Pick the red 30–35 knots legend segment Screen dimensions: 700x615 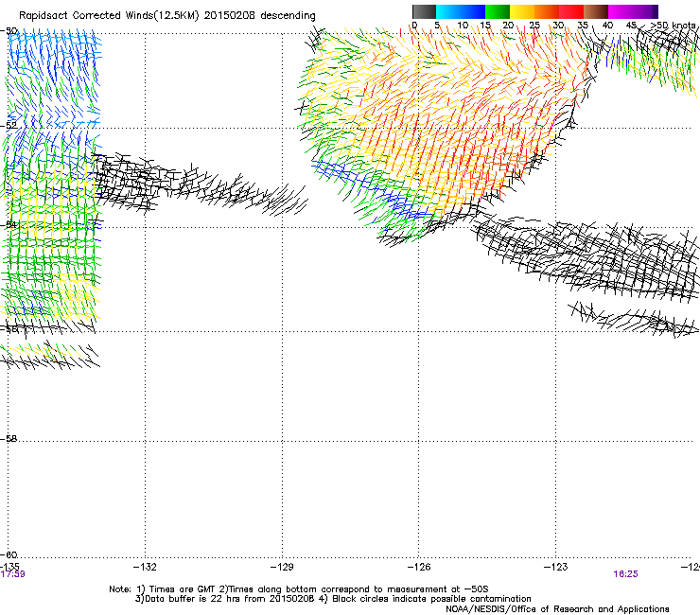(571, 11)
